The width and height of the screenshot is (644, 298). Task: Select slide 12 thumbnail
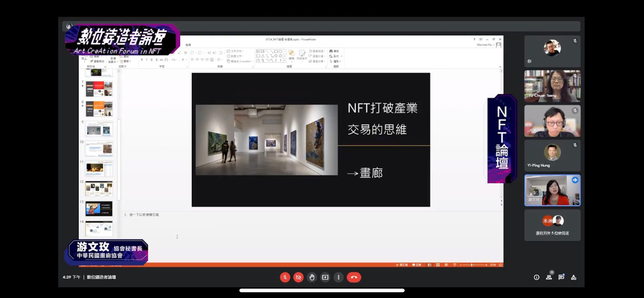pyautogui.click(x=99, y=188)
